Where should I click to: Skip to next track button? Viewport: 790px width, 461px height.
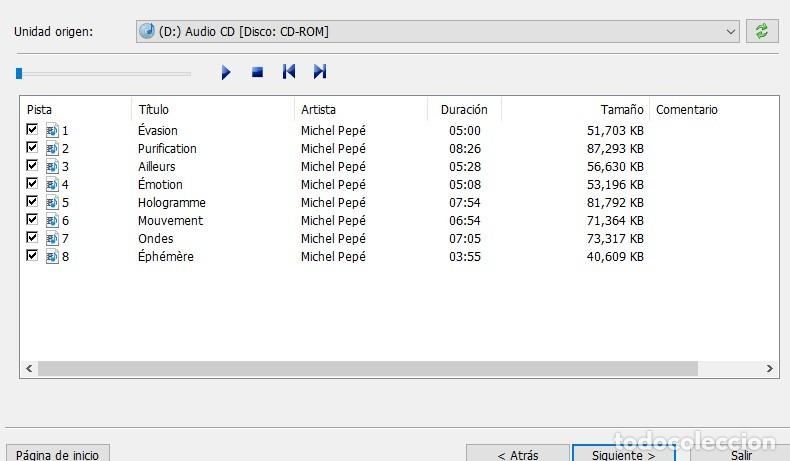click(320, 72)
